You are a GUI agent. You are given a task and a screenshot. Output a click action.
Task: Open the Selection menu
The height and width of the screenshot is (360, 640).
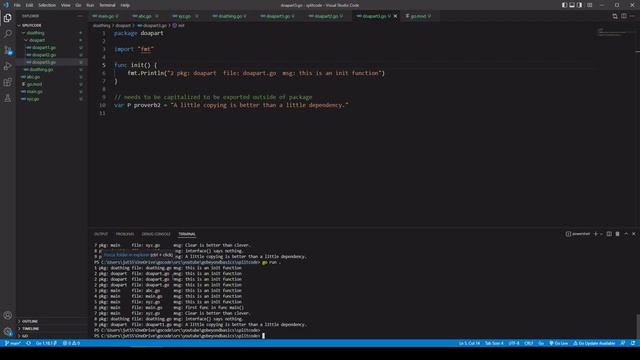click(x=47, y=5)
